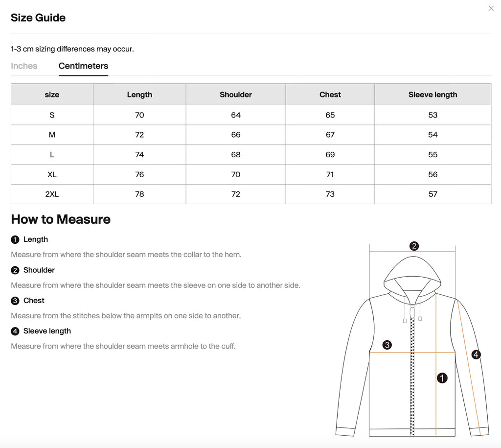This screenshot has width=501, height=448.
Task: Click marker 3 beside the hoodie chest
Action: coord(387,345)
